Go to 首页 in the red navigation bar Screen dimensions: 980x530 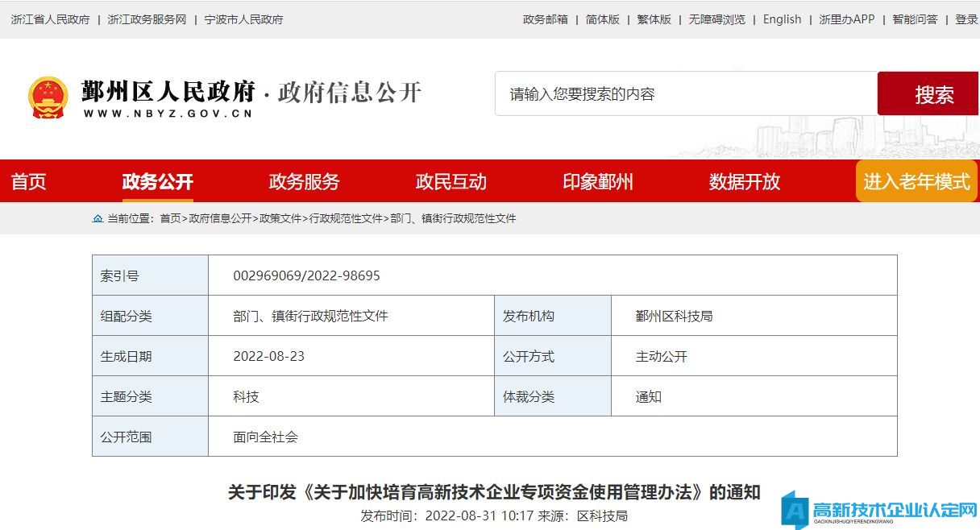pos(29,181)
